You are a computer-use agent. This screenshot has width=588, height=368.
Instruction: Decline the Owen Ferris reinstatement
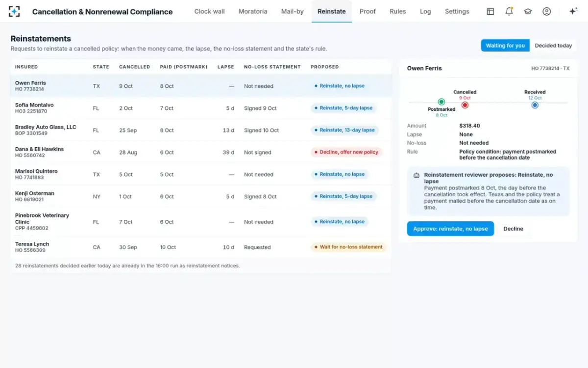pyautogui.click(x=513, y=229)
